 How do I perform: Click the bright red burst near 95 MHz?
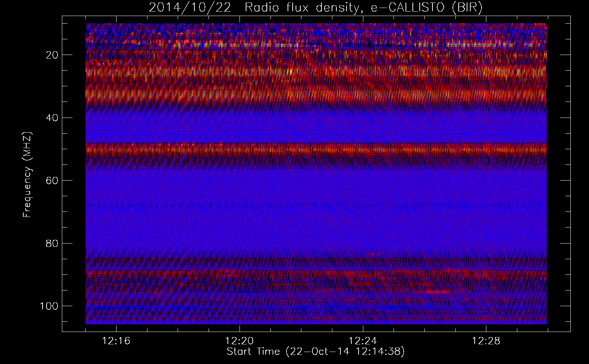437,292
